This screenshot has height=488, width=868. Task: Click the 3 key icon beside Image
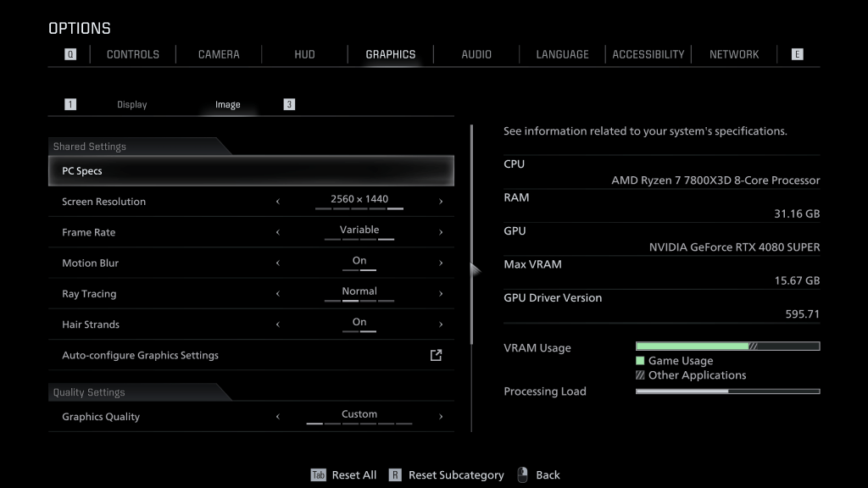click(289, 104)
